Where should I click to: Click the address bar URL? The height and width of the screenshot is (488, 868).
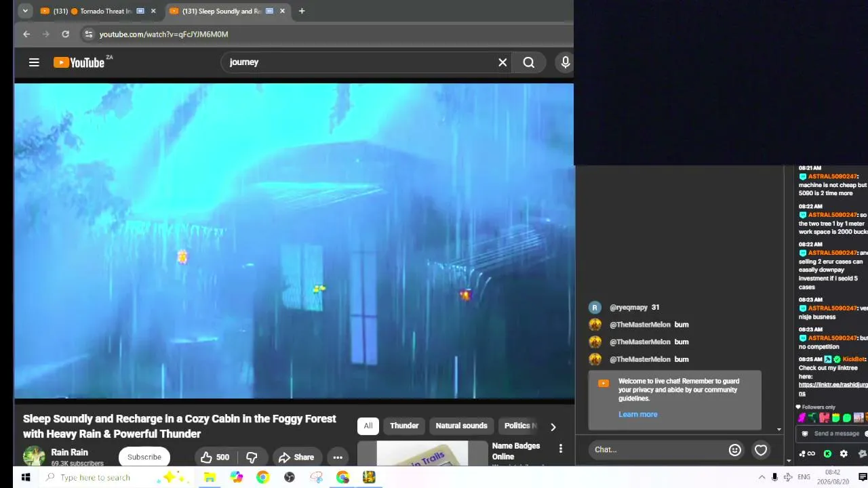163,34
